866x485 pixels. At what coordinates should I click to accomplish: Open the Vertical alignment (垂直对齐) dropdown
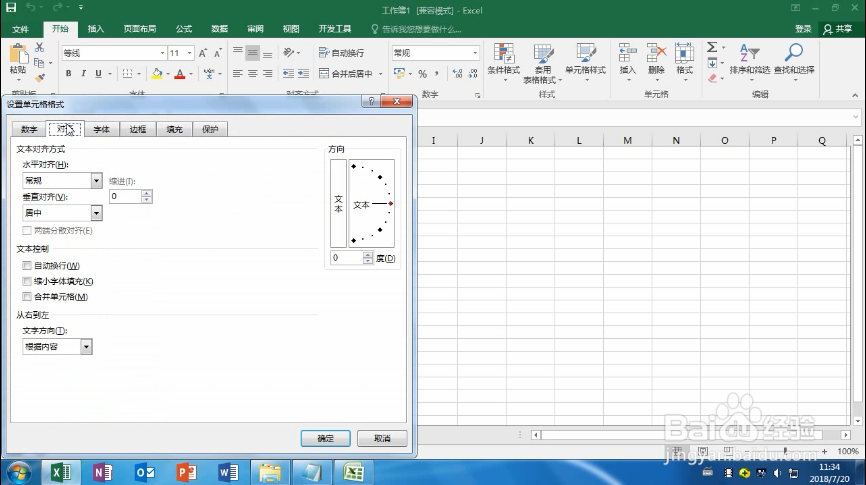click(x=96, y=213)
